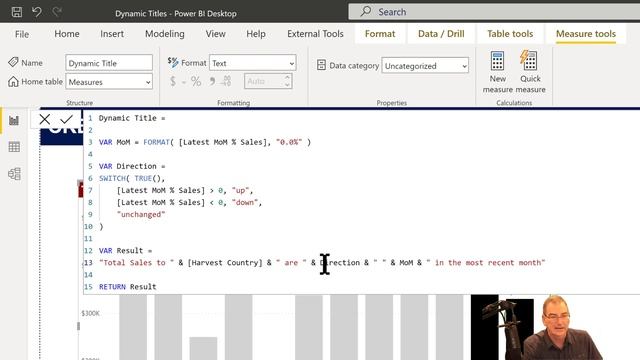This screenshot has height=360, width=640.
Task: Click the Home table house icon
Action: (x=13, y=81)
